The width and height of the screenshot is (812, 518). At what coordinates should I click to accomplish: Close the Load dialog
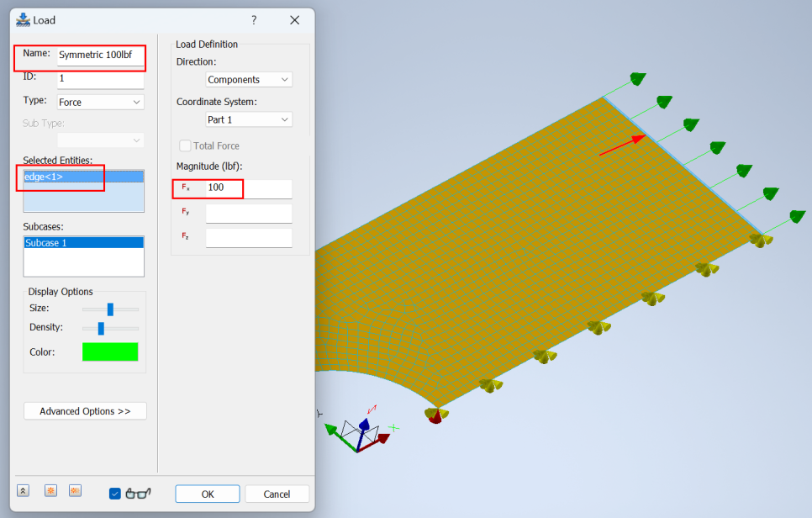294,20
